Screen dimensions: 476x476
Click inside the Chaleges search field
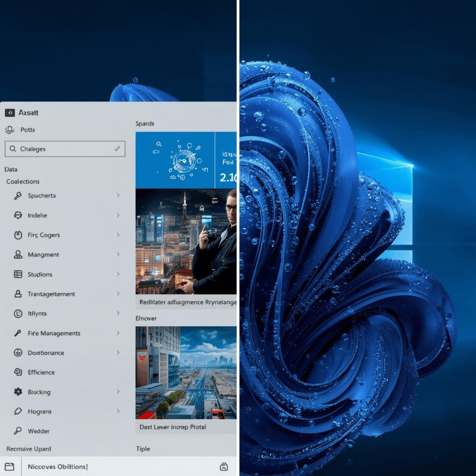(64, 149)
